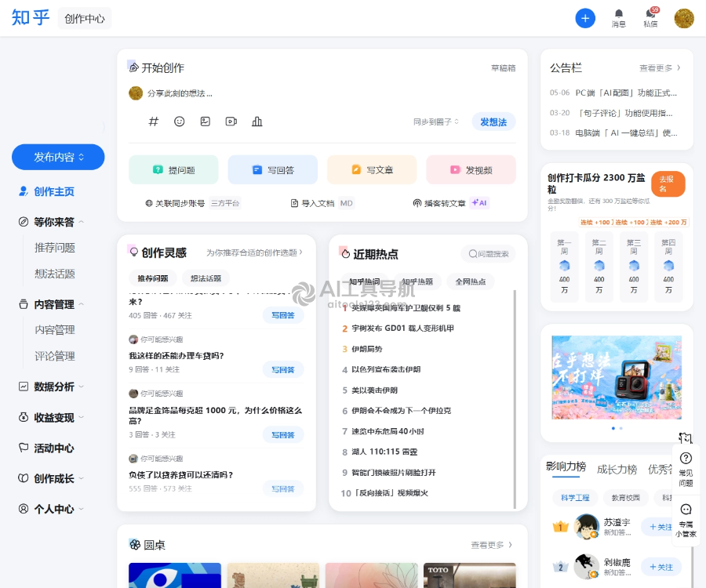Click the 分享此刻的想法 input field
The width and height of the screenshot is (706, 588).
coord(180,93)
